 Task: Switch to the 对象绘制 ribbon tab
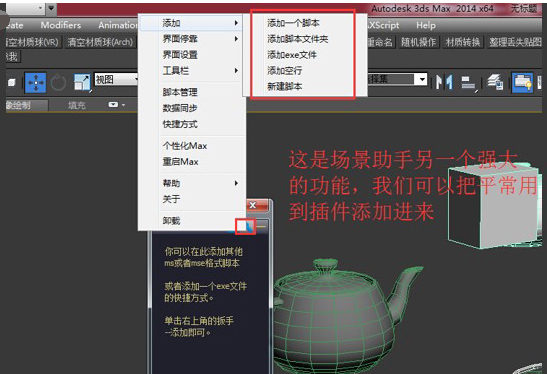pos(27,105)
